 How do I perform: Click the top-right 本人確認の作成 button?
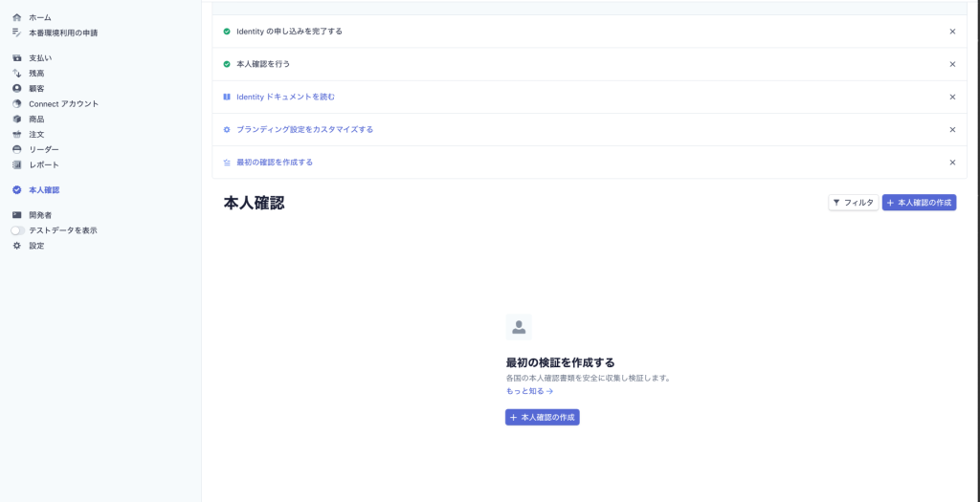click(919, 203)
